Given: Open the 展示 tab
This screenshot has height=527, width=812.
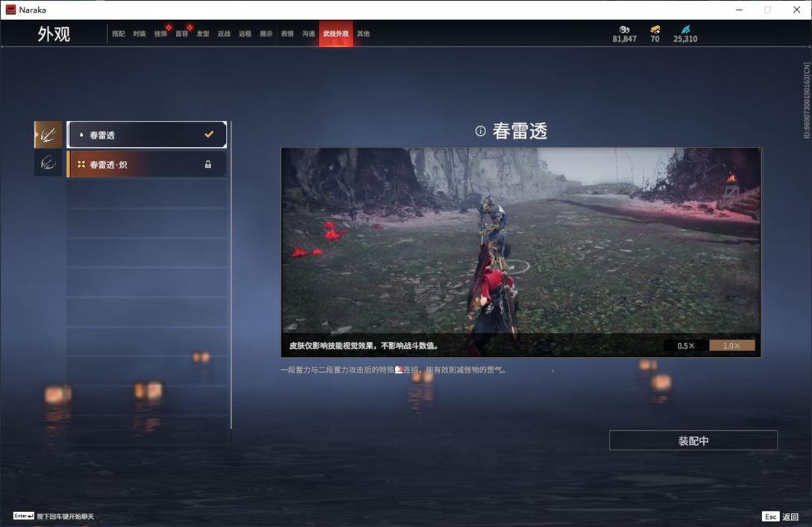Looking at the screenshot, I should (x=266, y=34).
